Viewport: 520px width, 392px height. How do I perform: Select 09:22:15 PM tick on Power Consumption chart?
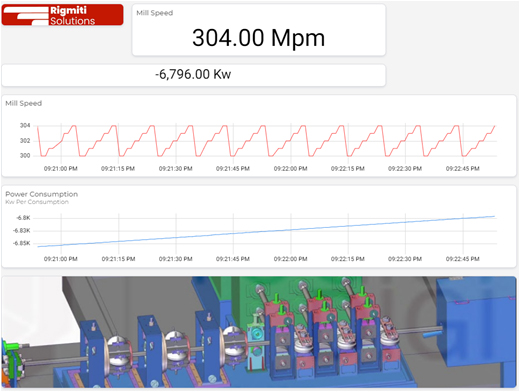[x=348, y=259]
